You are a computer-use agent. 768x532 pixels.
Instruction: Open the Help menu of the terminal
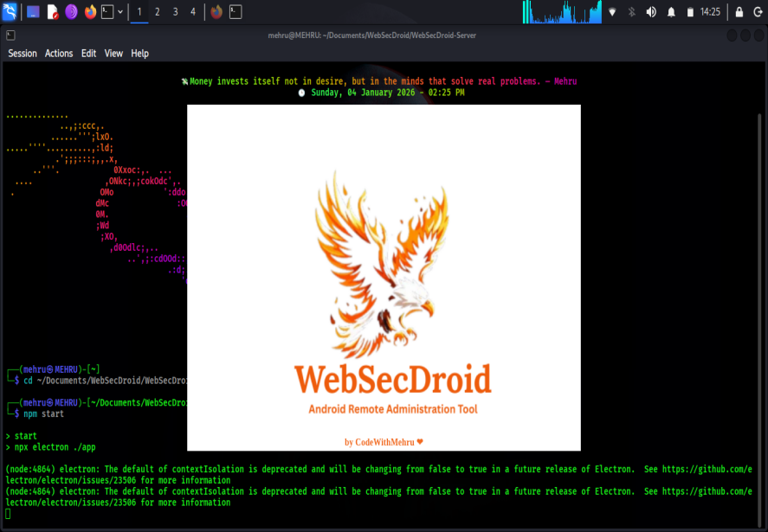139,53
